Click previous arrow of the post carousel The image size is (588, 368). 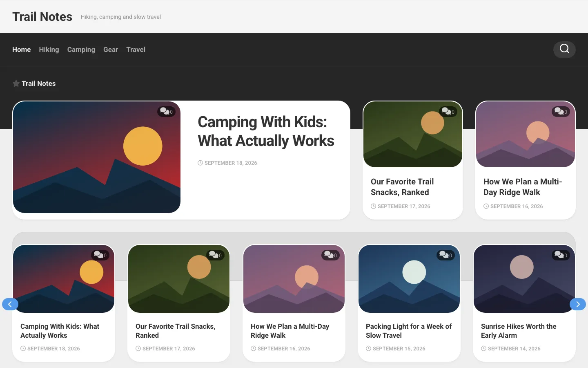click(x=10, y=304)
